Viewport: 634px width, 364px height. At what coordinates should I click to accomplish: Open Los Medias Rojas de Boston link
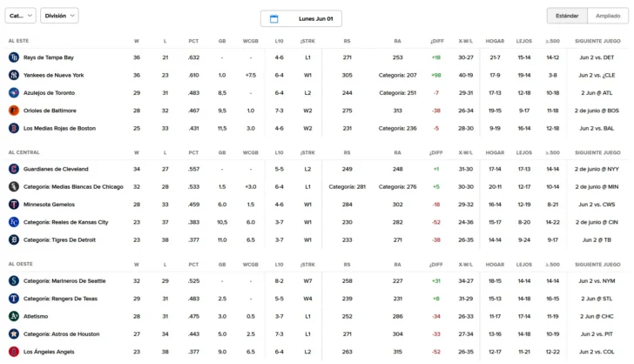pyautogui.click(x=59, y=128)
